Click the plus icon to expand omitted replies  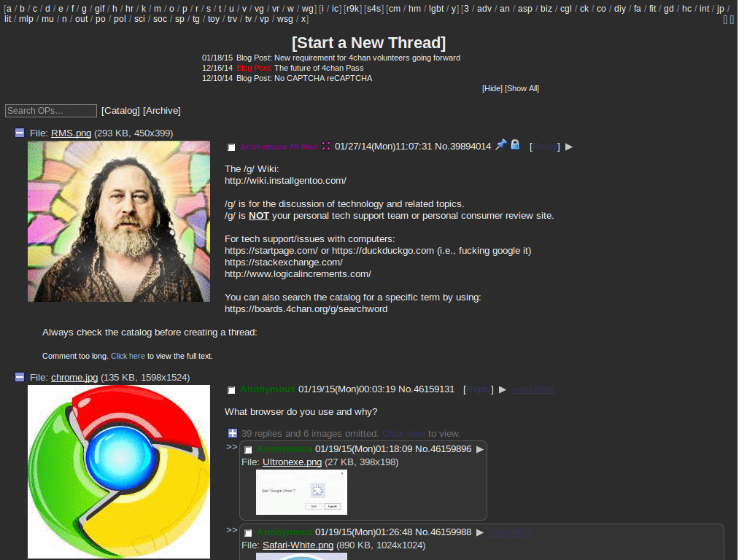point(232,433)
